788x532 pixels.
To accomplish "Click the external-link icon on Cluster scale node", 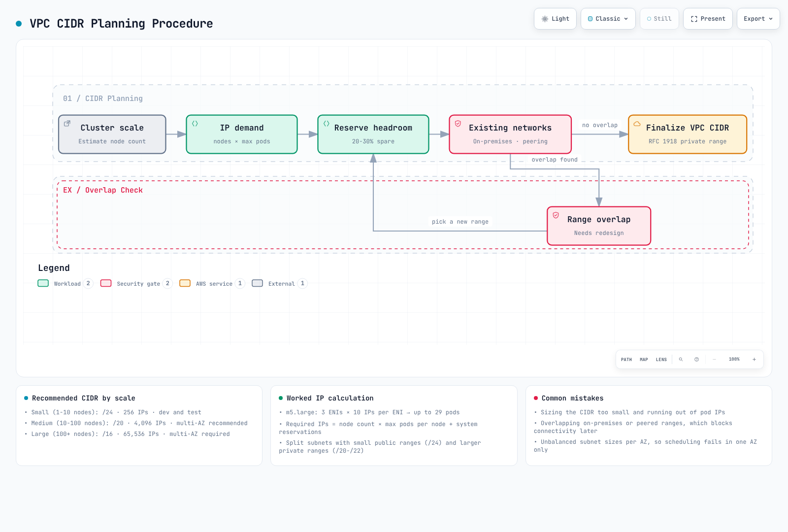I will click(x=67, y=124).
